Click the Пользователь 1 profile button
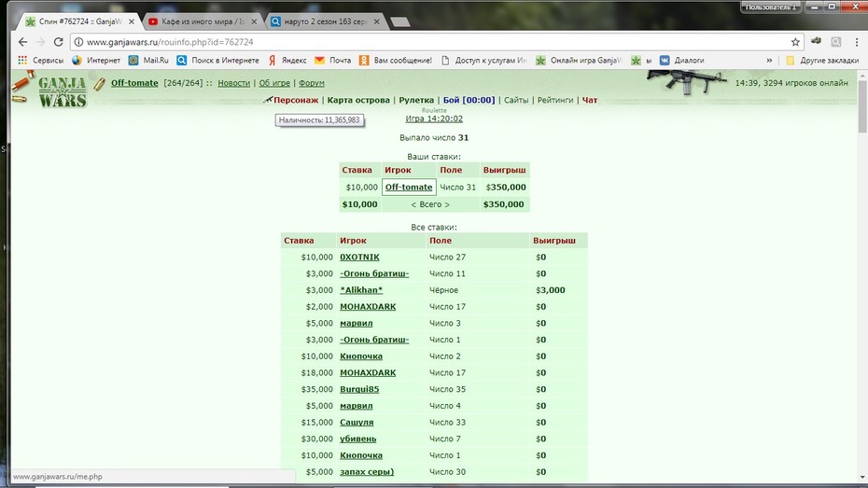The image size is (868, 488). [771, 7]
